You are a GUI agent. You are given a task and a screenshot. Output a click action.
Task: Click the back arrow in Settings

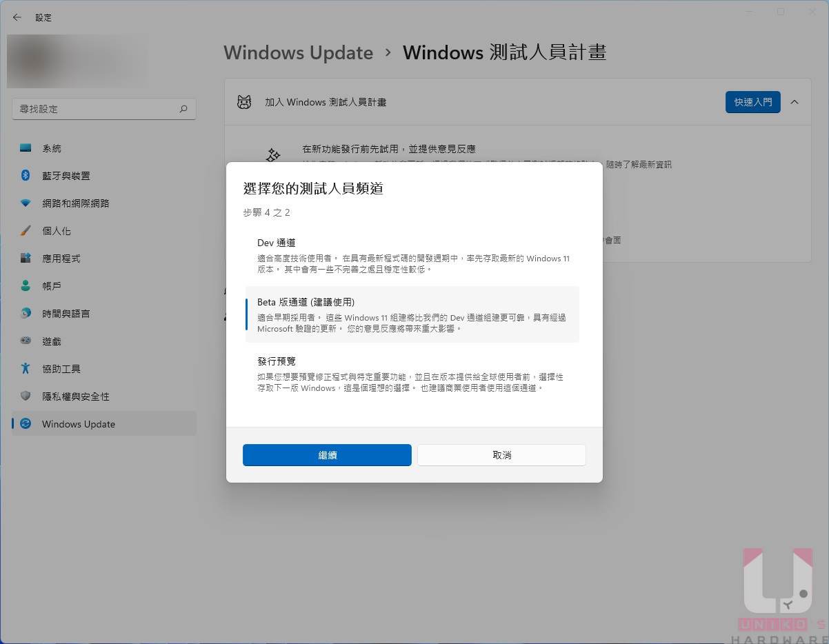(x=17, y=17)
